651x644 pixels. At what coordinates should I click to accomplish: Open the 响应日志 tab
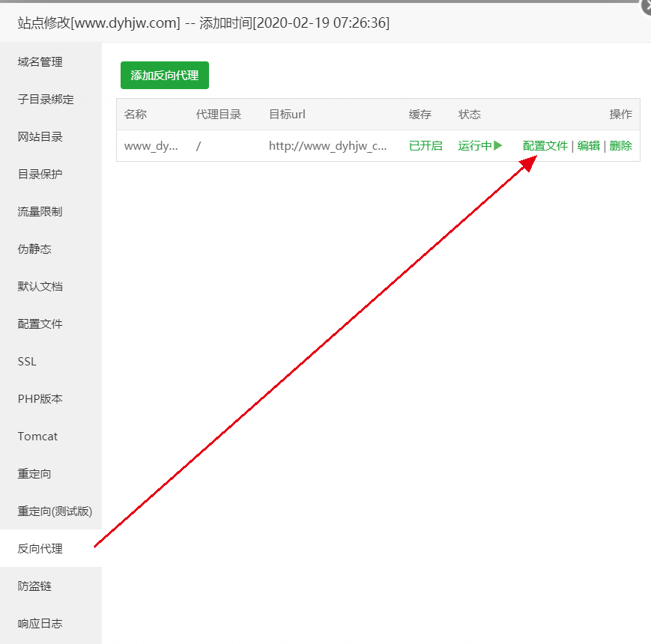tap(40, 623)
